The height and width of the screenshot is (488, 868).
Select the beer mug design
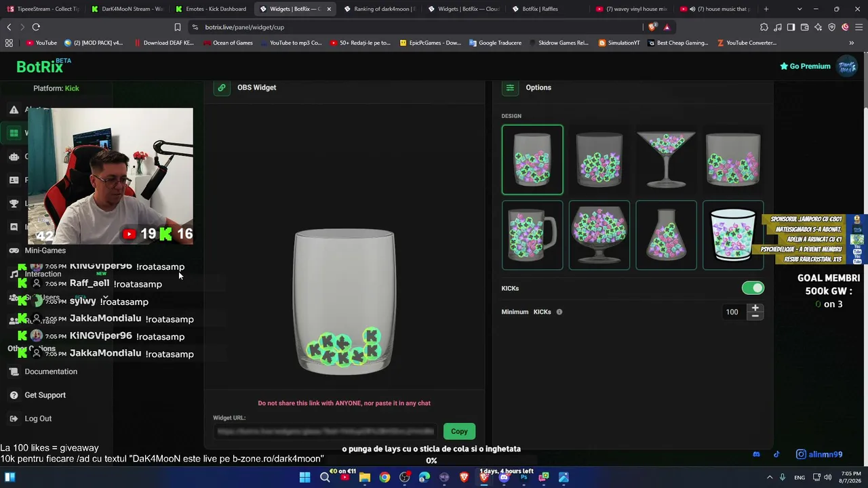(532, 235)
